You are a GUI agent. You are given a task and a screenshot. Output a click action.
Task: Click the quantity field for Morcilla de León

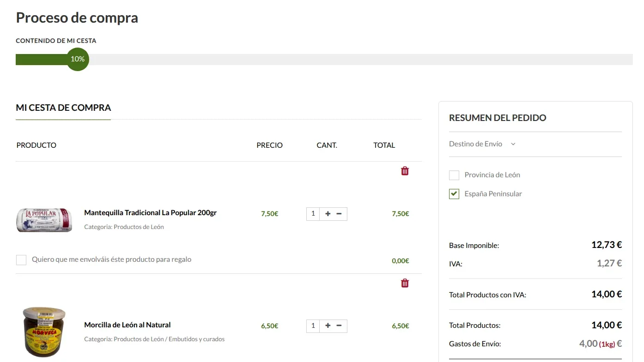coord(313,326)
